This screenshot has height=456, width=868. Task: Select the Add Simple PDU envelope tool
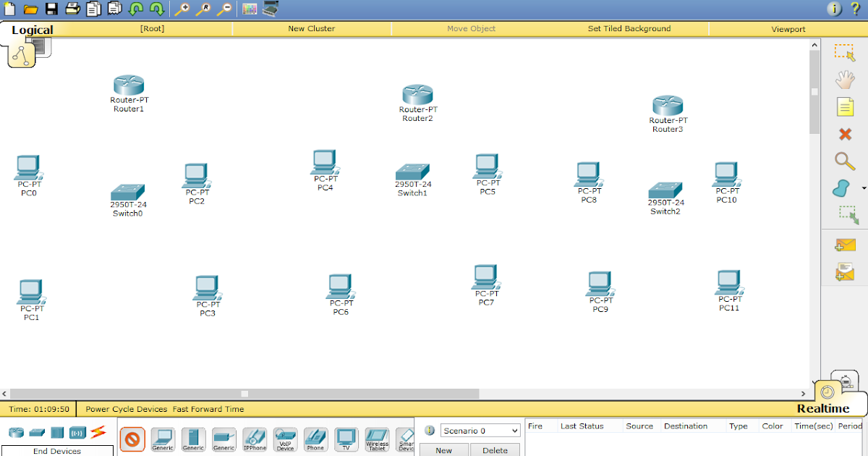click(845, 245)
